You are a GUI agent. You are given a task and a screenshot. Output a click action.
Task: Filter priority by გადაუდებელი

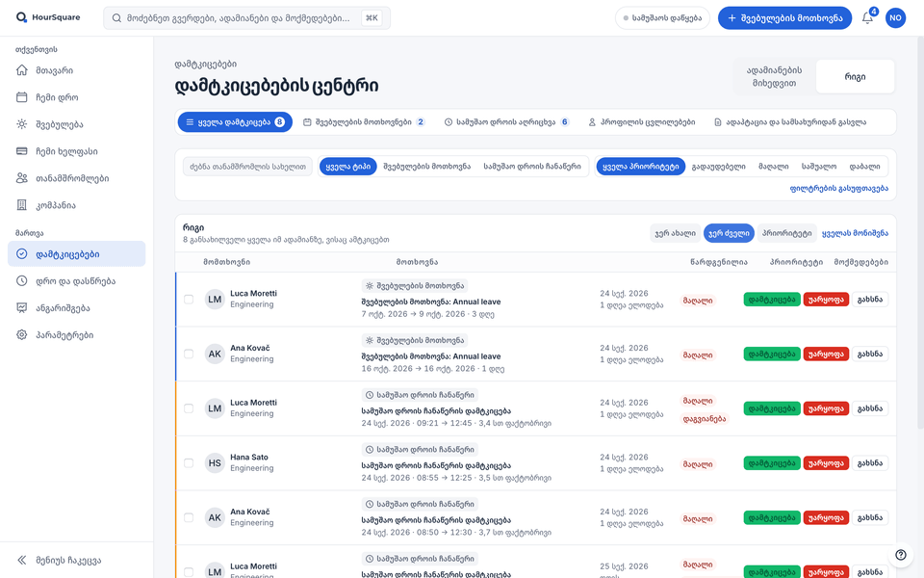(x=718, y=167)
